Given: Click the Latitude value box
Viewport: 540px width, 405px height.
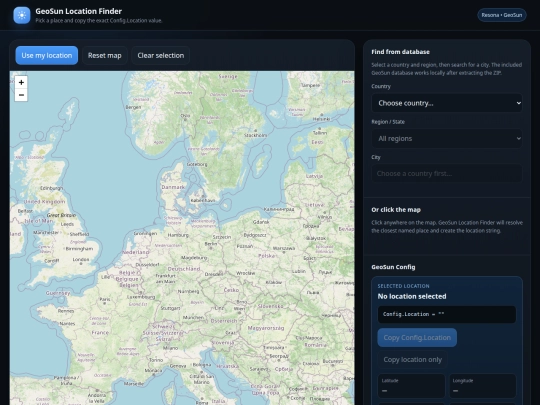Looking at the screenshot, I should 411,386.
